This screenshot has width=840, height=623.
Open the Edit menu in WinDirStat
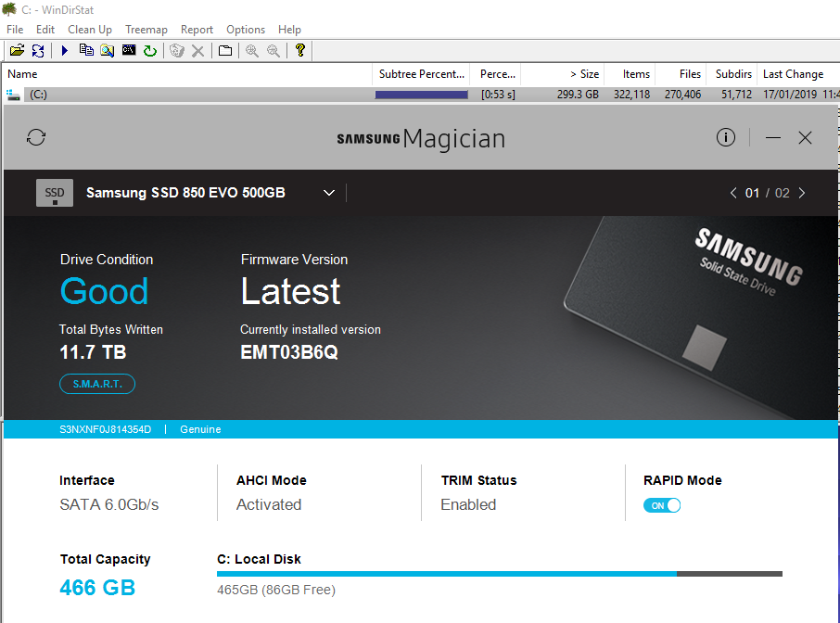click(45, 30)
